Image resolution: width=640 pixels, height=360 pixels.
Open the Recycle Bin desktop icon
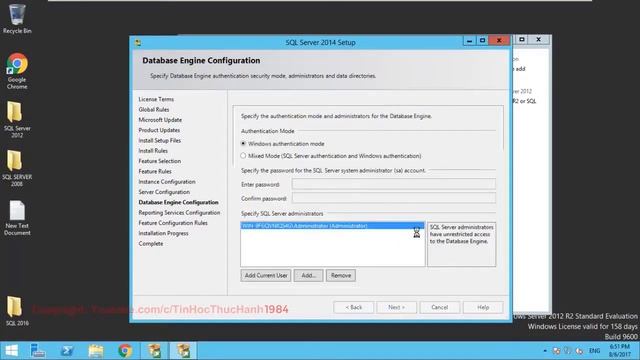click(x=17, y=19)
